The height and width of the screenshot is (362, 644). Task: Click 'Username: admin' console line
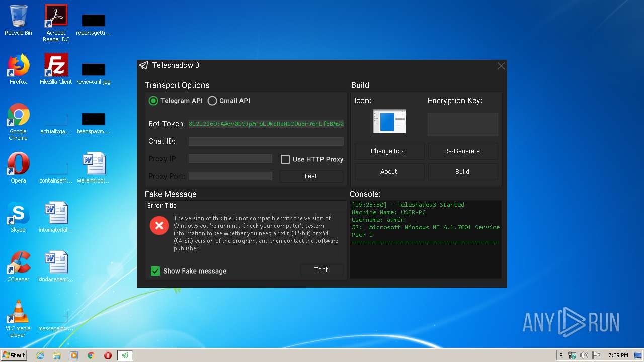tap(378, 220)
